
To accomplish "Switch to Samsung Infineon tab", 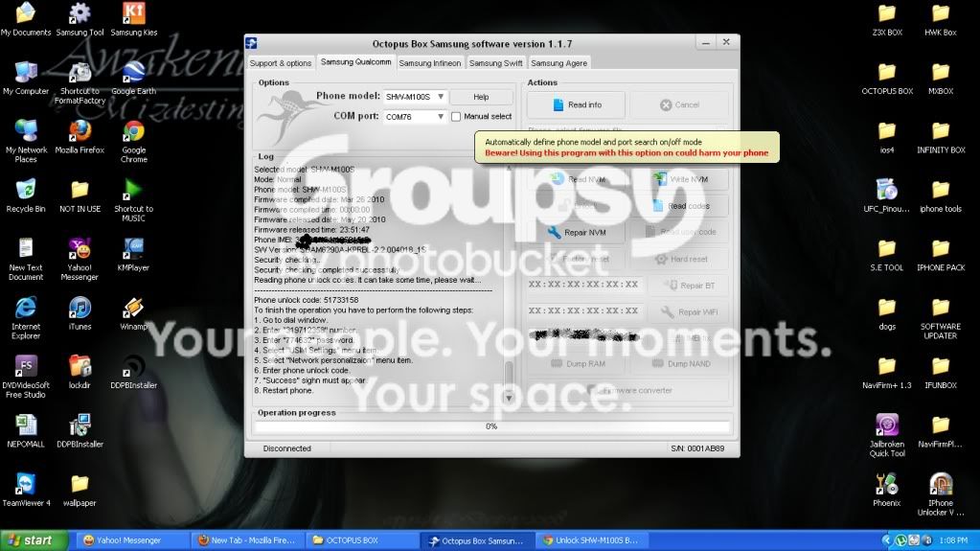I will [429, 63].
